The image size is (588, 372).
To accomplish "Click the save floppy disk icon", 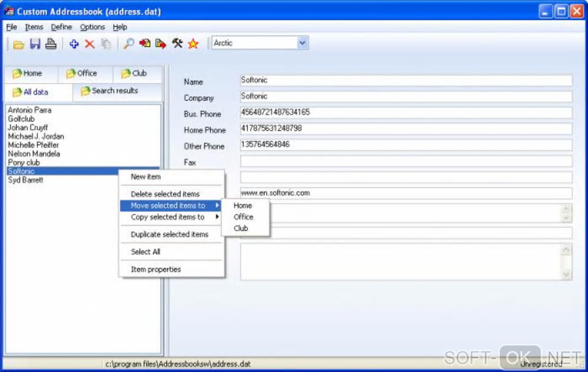I will click(35, 44).
